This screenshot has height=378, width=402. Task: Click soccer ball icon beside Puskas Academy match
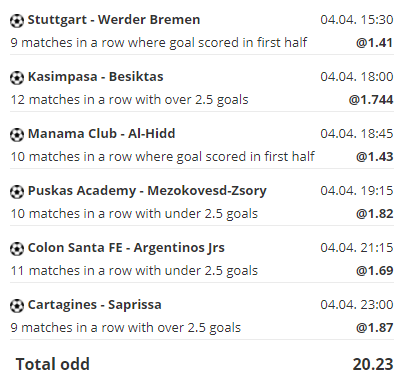(x=17, y=192)
